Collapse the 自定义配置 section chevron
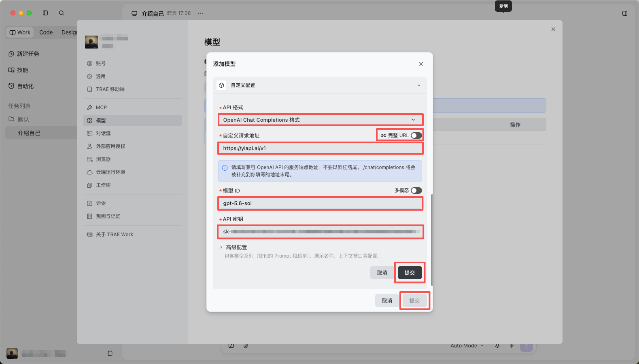The image size is (639, 364). pos(419,85)
